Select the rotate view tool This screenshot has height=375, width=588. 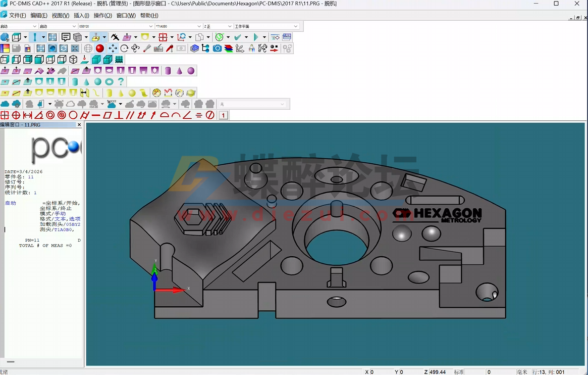125,48
